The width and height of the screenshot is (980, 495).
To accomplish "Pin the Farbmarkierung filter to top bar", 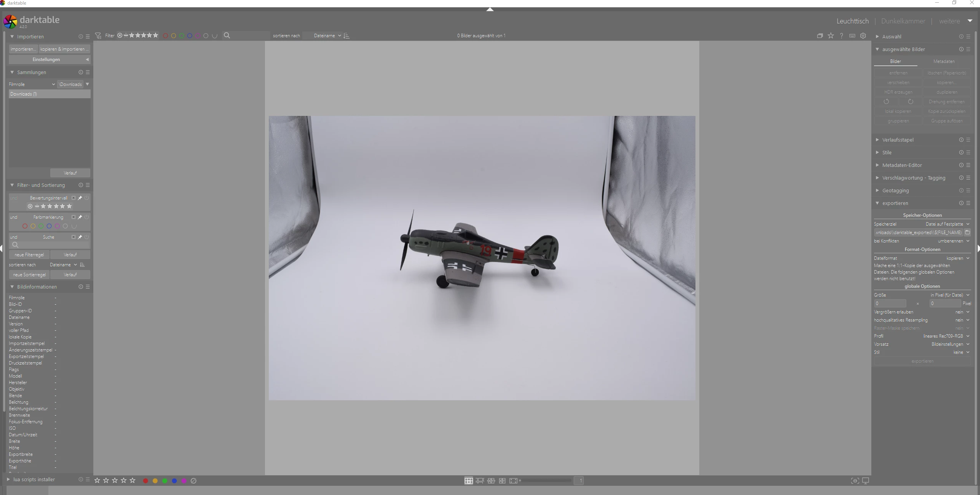I will (x=80, y=217).
